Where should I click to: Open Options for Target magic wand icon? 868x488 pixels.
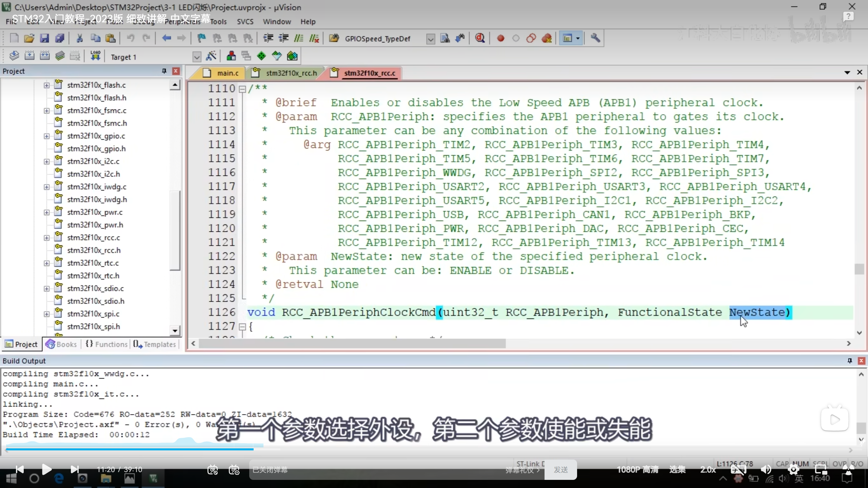click(211, 56)
